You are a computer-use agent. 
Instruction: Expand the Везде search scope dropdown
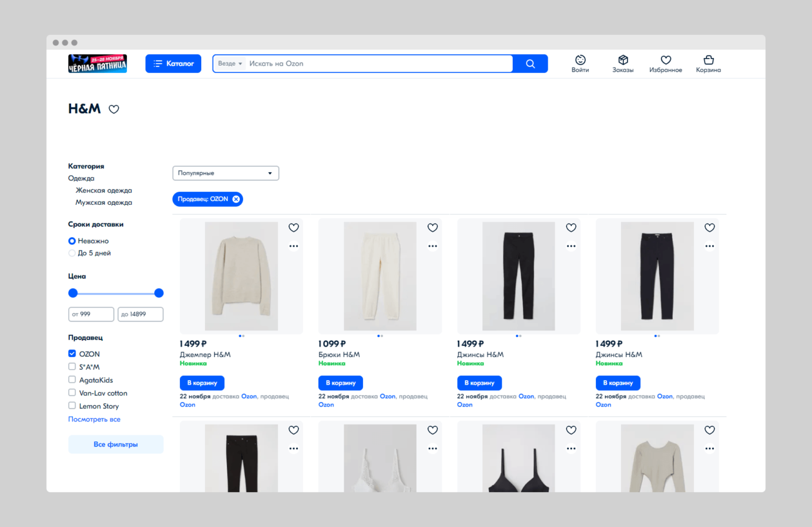pos(229,63)
